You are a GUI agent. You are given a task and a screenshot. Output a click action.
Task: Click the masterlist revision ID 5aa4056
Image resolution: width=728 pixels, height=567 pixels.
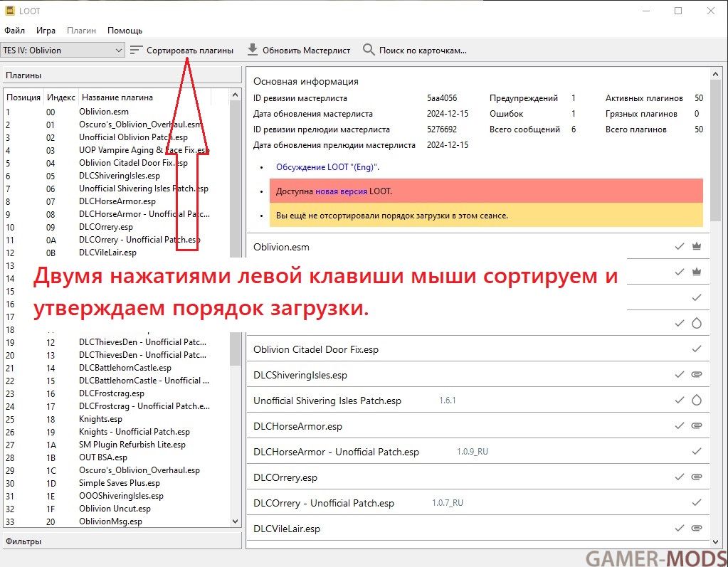coord(442,98)
